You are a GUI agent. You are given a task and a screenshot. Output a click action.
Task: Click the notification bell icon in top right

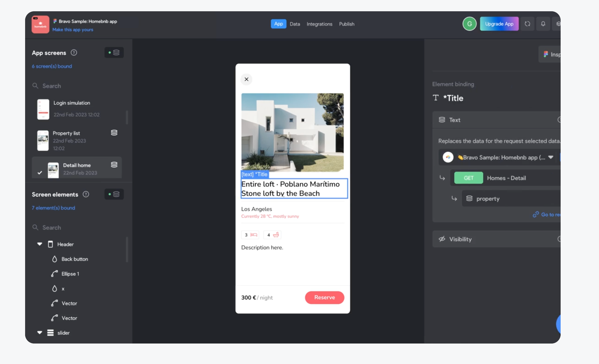pos(543,24)
